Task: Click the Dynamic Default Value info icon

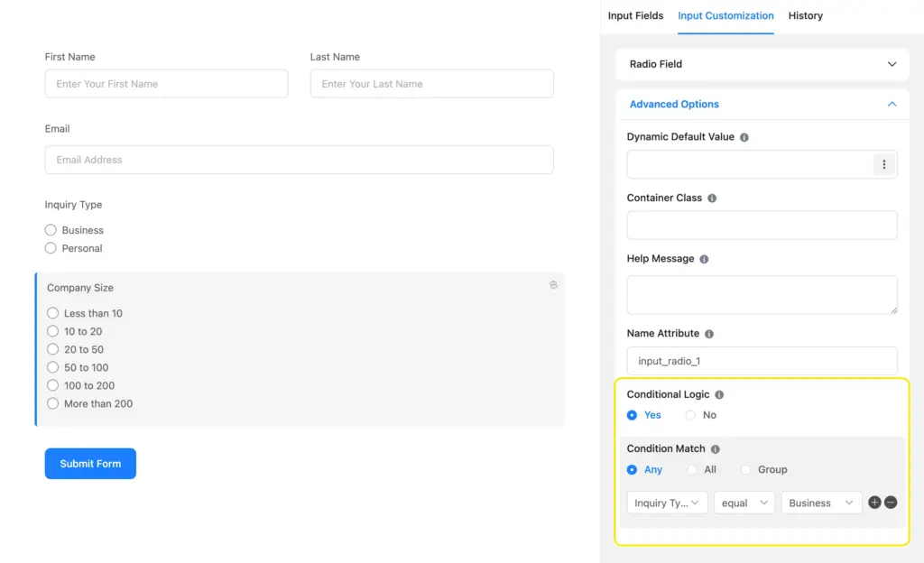Action: coord(744,137)
